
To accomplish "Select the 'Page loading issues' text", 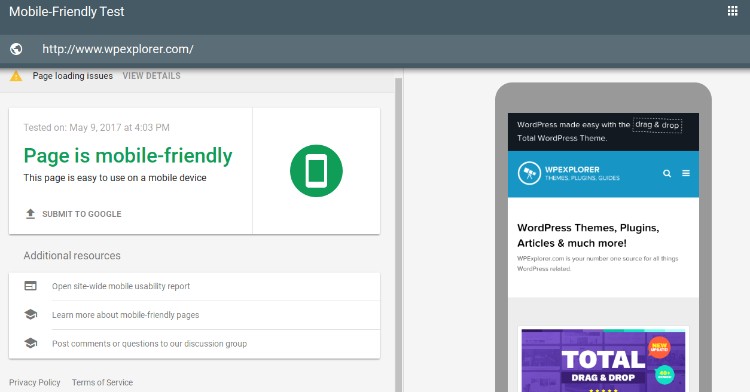I will pos(73,76).
